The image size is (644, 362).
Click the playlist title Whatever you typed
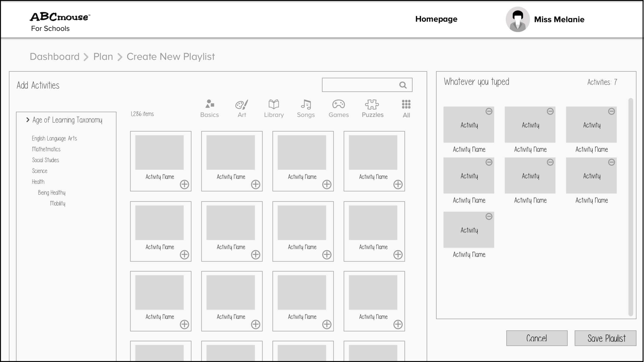[476, 82]
